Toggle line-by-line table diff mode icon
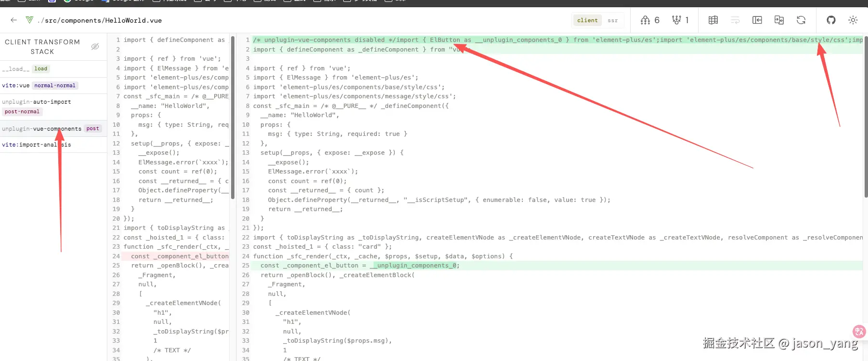The height and width of the screenshot is (361, 868). (713, 20)
